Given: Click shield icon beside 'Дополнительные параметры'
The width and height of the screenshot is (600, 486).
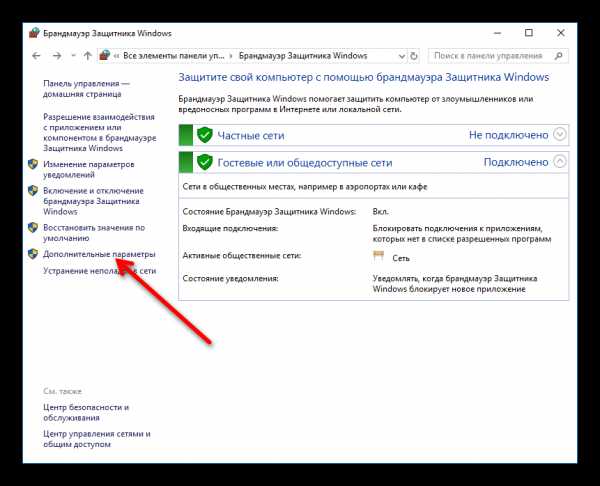Looking at the screenshot, I should [x=33, y=254].
